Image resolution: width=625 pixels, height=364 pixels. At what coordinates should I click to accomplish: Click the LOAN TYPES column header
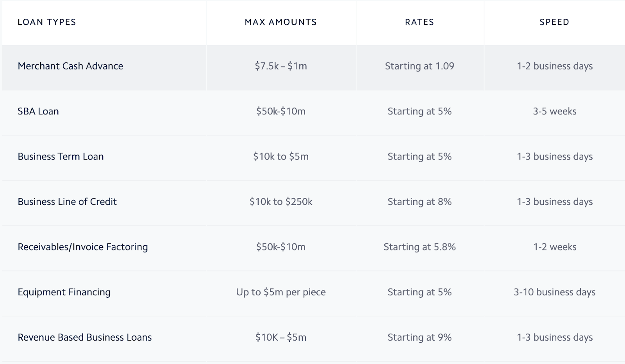click(47, 22)
